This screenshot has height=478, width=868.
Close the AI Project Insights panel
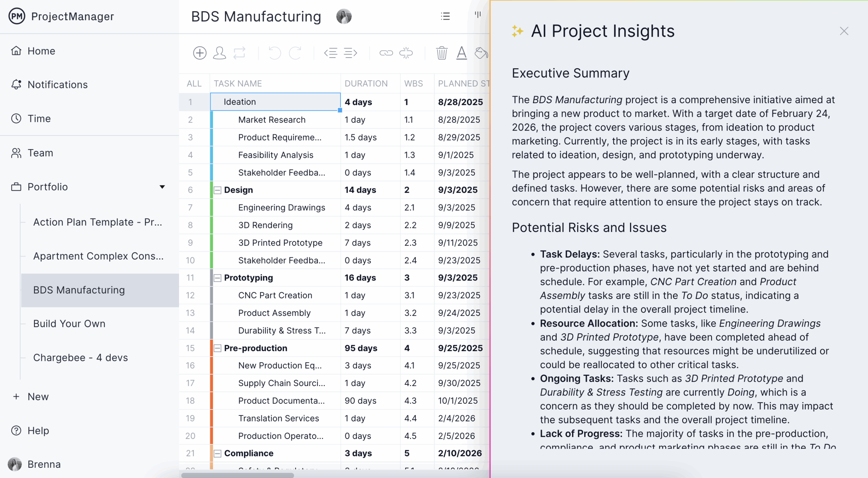click(x=844, y=31)
